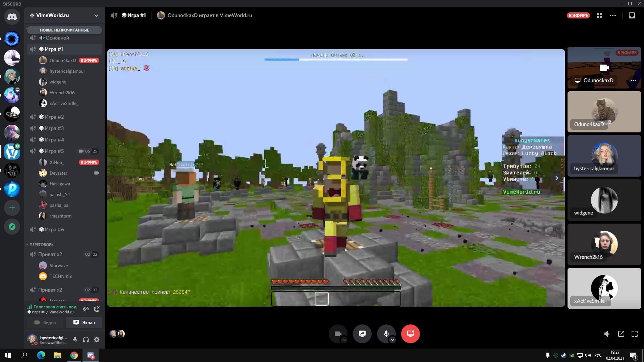Open more options three dots in header
Screen dimensions: 644x362
click(613, 15)
